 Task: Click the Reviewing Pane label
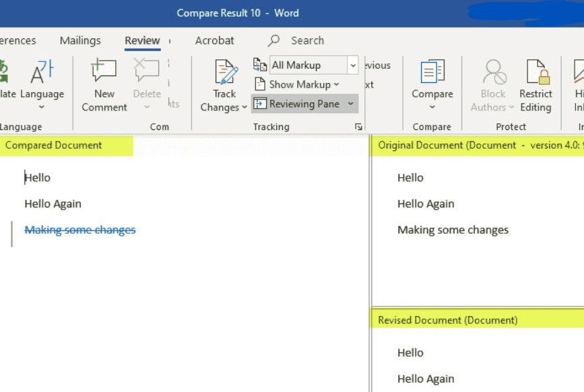coord(304,104)
